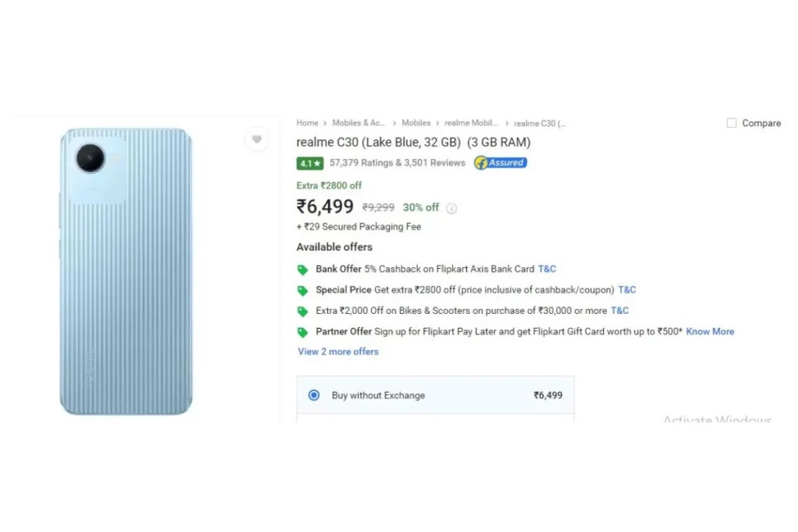Select Buy without Exchange radio button
The image size is (798, 532).
(x=314, y=395)
